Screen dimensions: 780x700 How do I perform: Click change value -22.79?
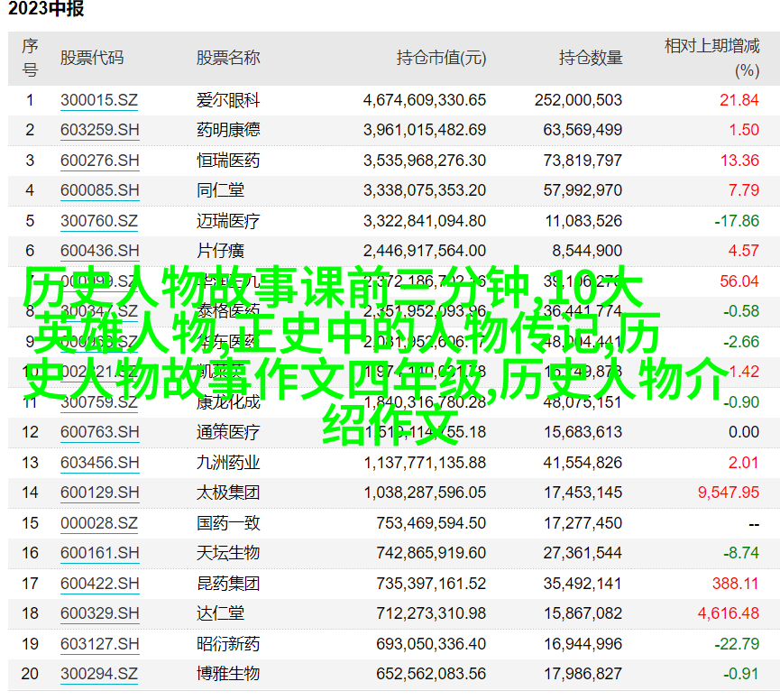pos(737,645)
